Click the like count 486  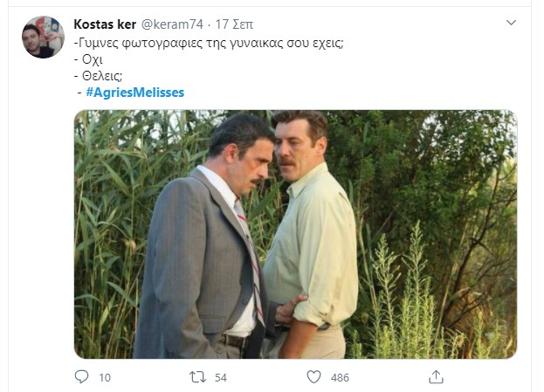[340, 377]
